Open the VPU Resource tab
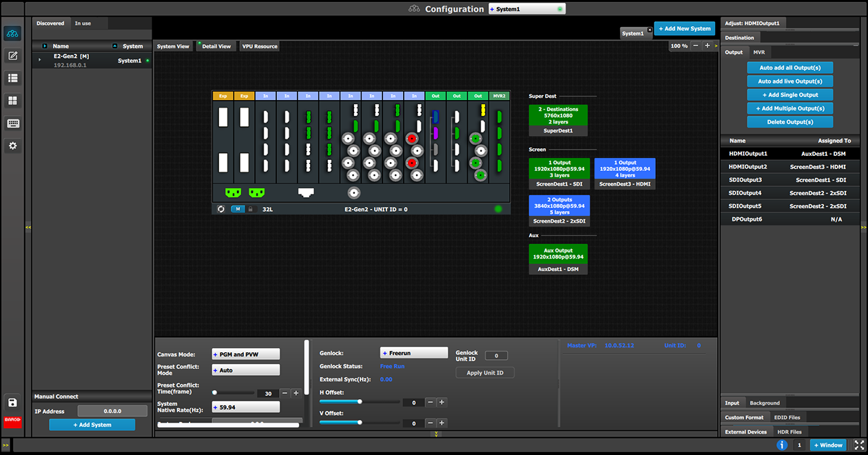The image size is (868, 455). 260,46
